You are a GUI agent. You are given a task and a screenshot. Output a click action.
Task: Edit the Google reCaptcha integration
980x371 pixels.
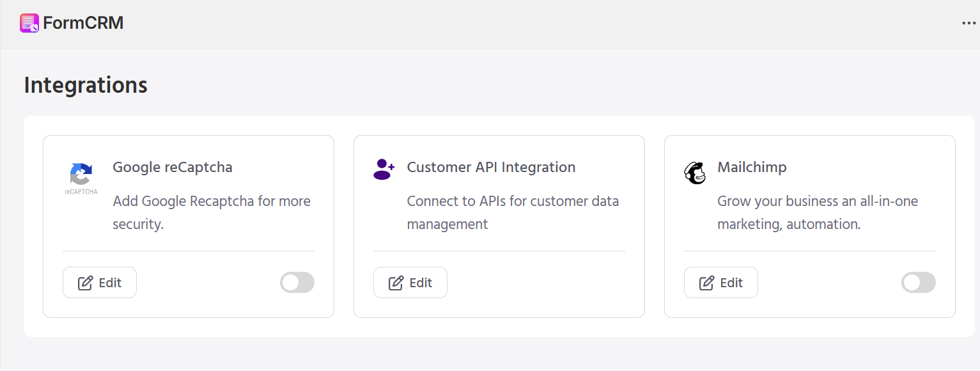point(100,283)
